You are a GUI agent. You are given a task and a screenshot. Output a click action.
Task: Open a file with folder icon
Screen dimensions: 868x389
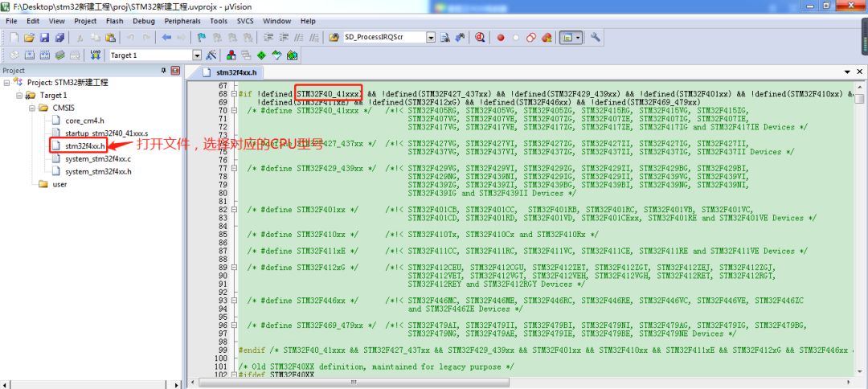[x=30, y=38]
